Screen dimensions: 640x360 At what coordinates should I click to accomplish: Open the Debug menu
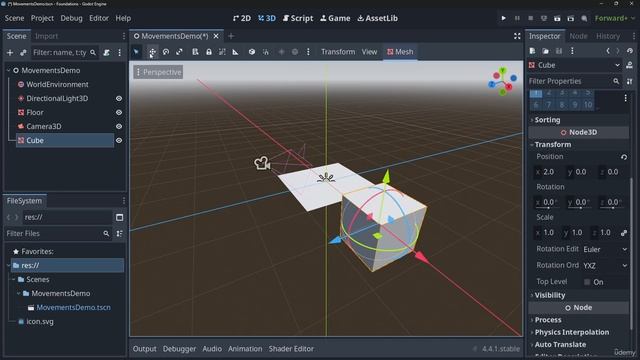71,18
